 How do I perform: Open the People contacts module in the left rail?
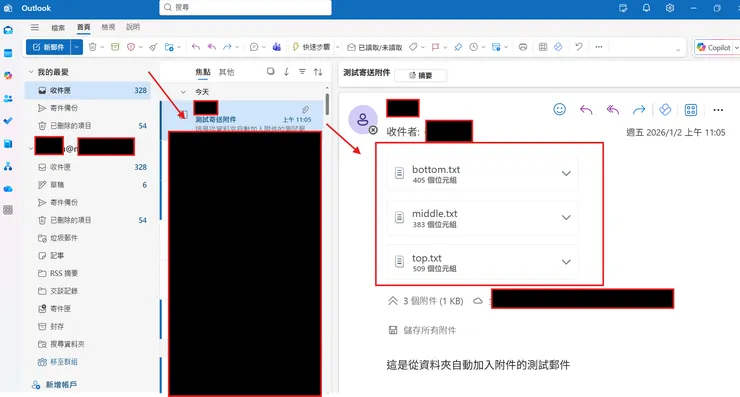coord(8,98)
